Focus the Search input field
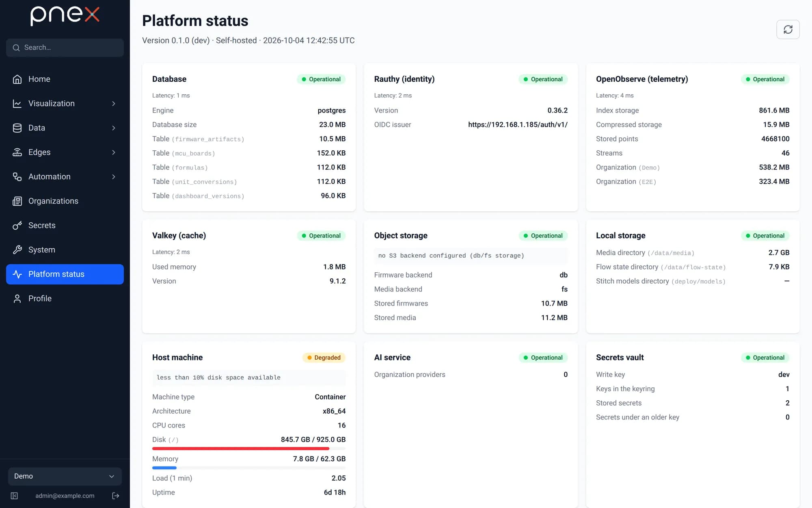The height and width of the screenshot is (508, 812). pos(65,48)
